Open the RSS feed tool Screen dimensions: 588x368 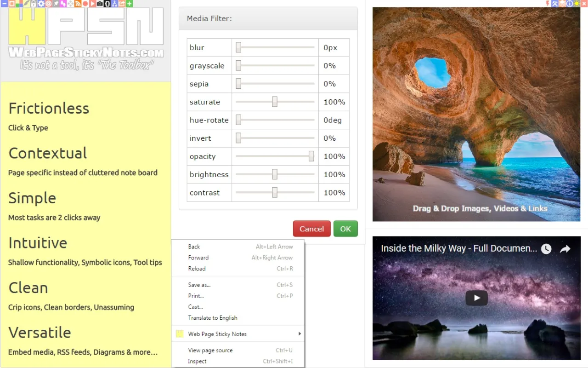tap(78, 4)
